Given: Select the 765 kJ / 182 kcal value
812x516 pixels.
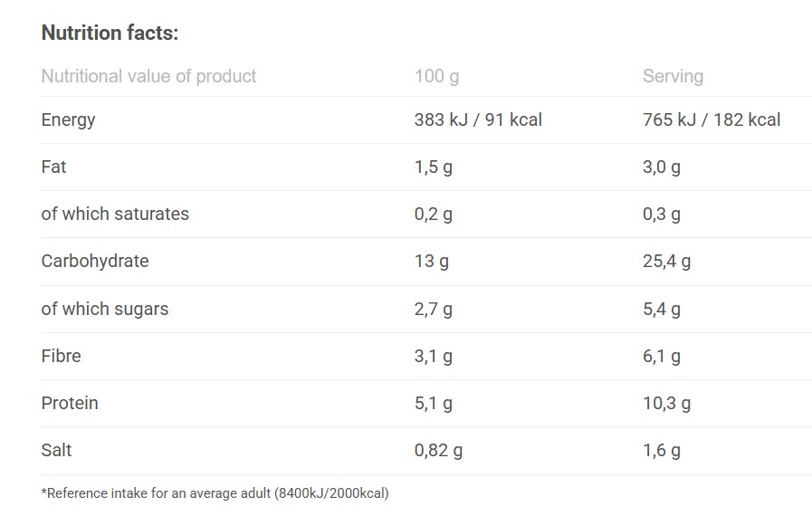Looking at the screenshot, I should pyautogui.click(x=712, y=119).
